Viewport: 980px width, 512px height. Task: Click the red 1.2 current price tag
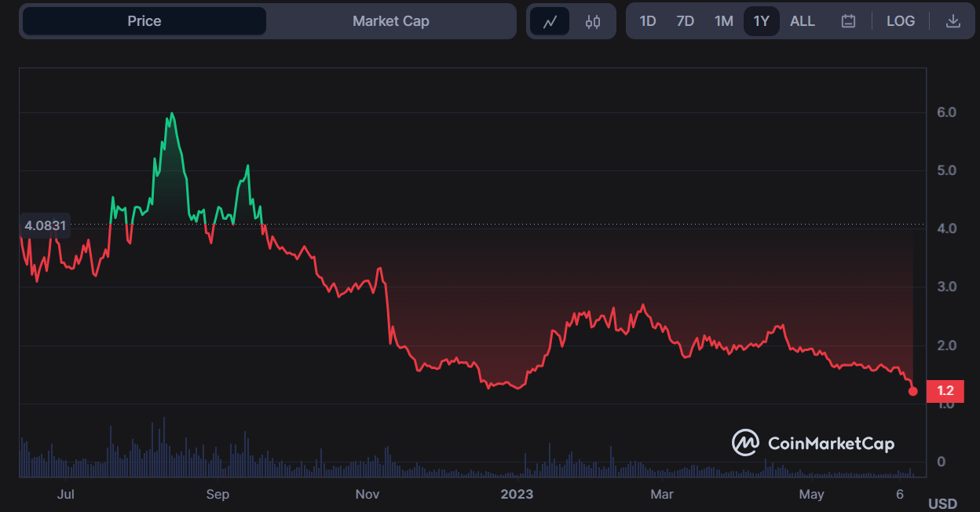pyautogui.click(x=945, y=391)
